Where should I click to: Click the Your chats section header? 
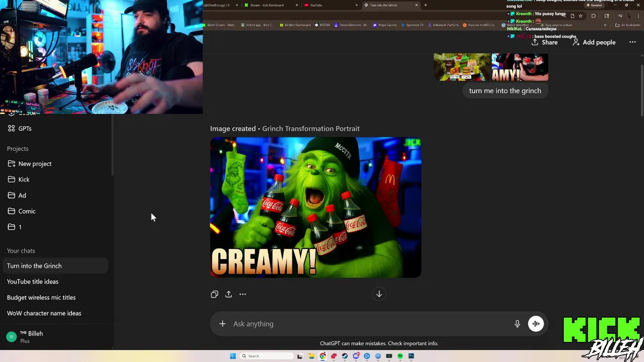coord(21,251)
